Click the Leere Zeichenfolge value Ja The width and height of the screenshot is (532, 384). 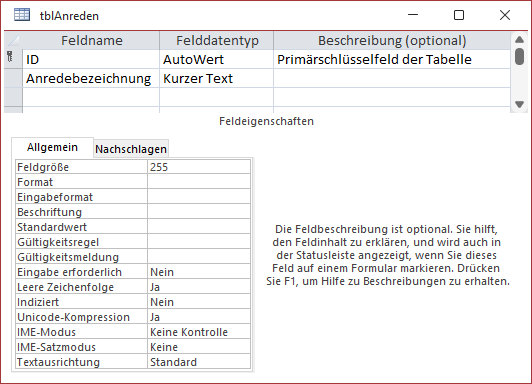(199, 287)
